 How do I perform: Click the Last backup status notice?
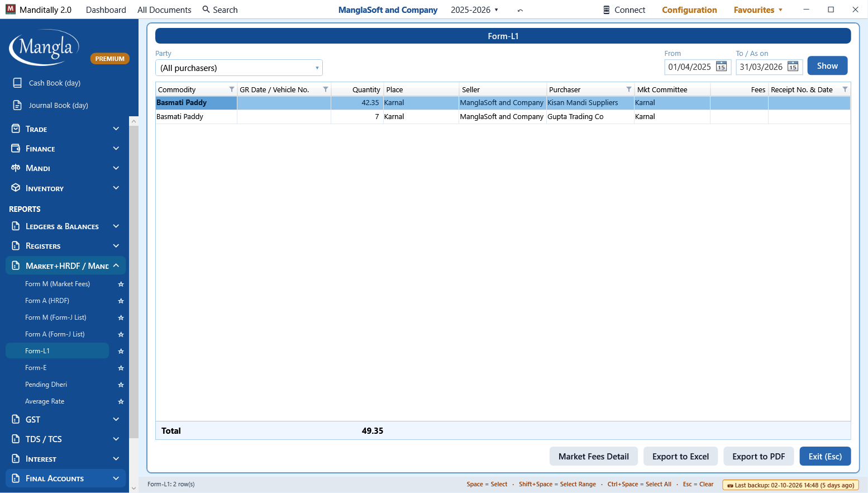click(790, 485)
